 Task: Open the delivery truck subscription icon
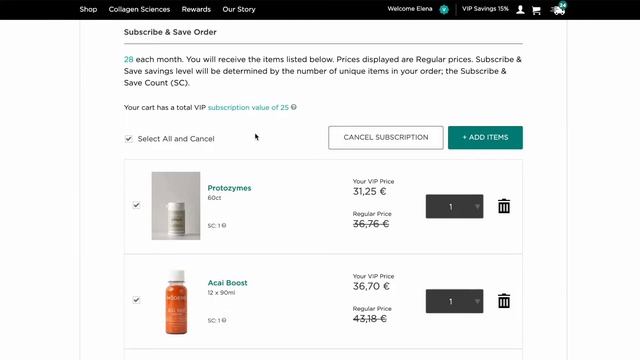[558, 10]
